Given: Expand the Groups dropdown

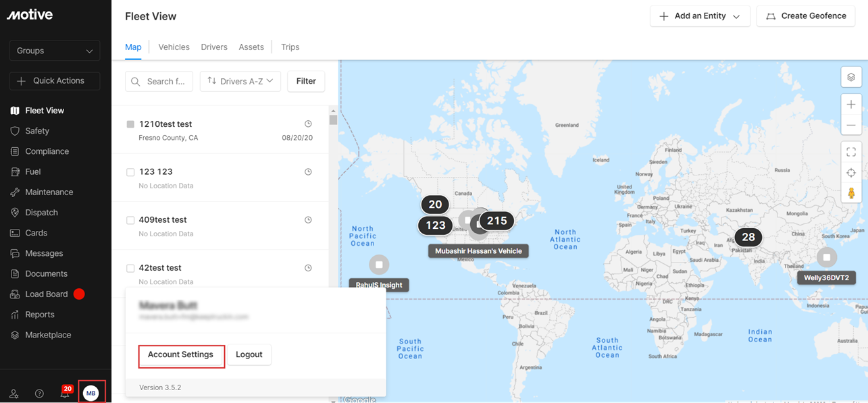Looking at the screenshot, I should 55,51.
